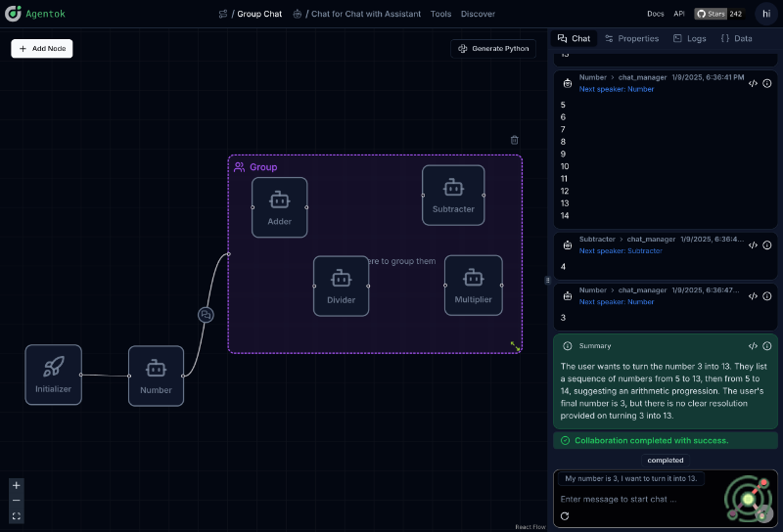Switch to the Properties tab
Image resolution: width=783 pixels, height=532 pixels.
[631, 38]
